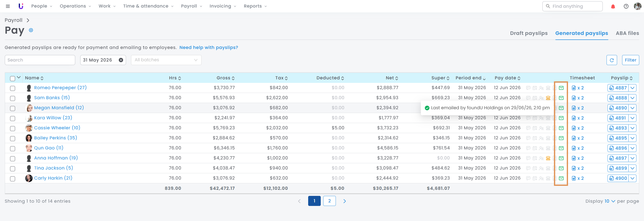Open Need help with payslips link
Image resolution: width=644 pixels, height=221 pixels.
209,47
